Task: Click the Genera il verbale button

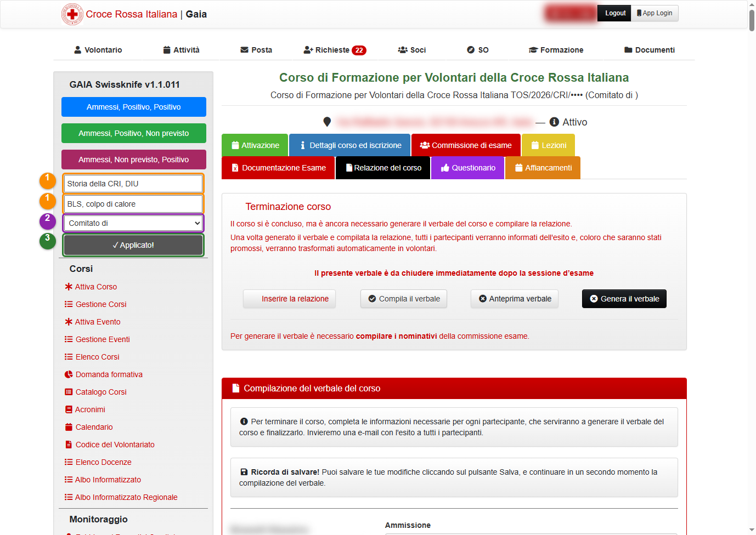Action: tap(624, 299)
